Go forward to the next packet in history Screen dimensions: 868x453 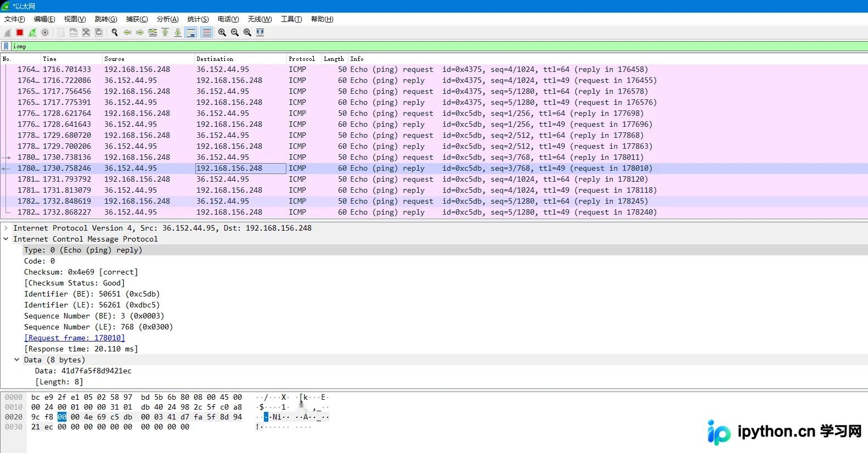click(x=140, y=32)
